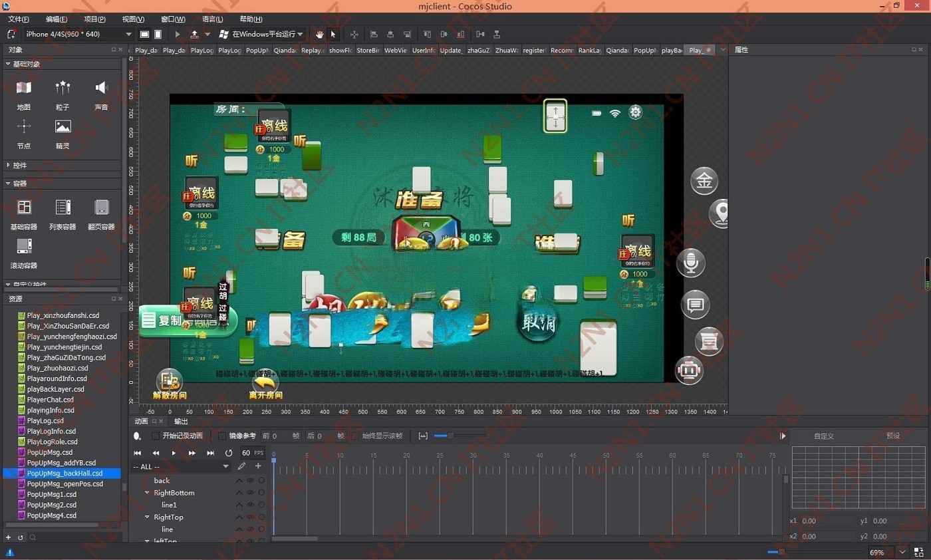Switch to the WebVie document tab
This screenshot has height=560, width=931.
click(x=395, y=50)
